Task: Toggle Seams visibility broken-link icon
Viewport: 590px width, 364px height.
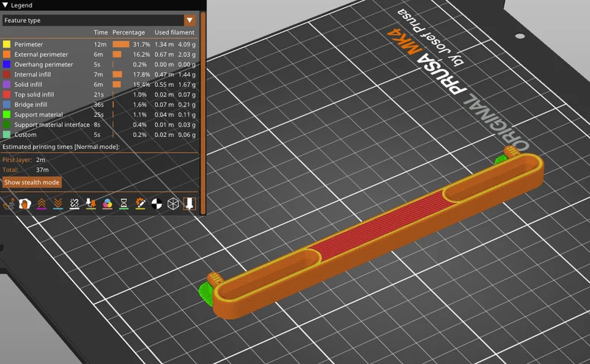Action: (x=74, y=204)
